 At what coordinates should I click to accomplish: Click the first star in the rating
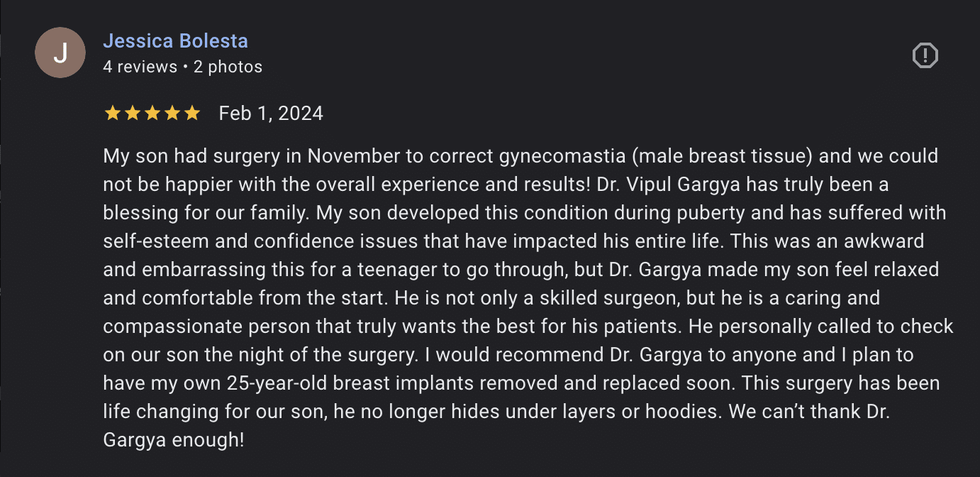click(x=114, y=112)
